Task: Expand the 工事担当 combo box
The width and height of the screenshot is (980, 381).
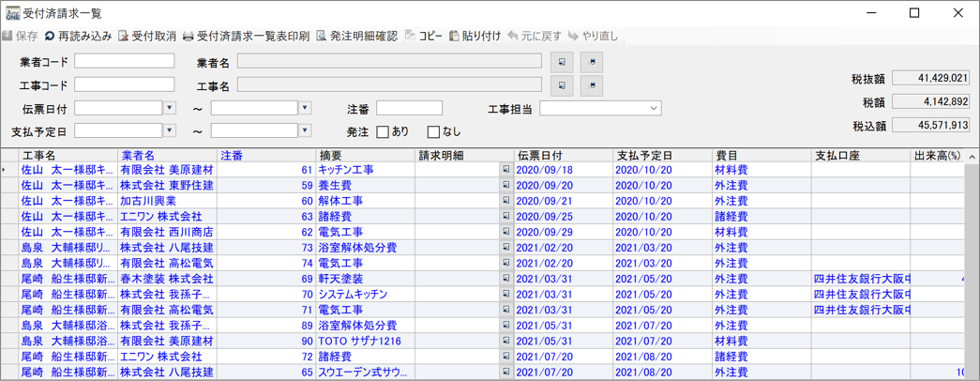Action: click(x=654, y=108)
